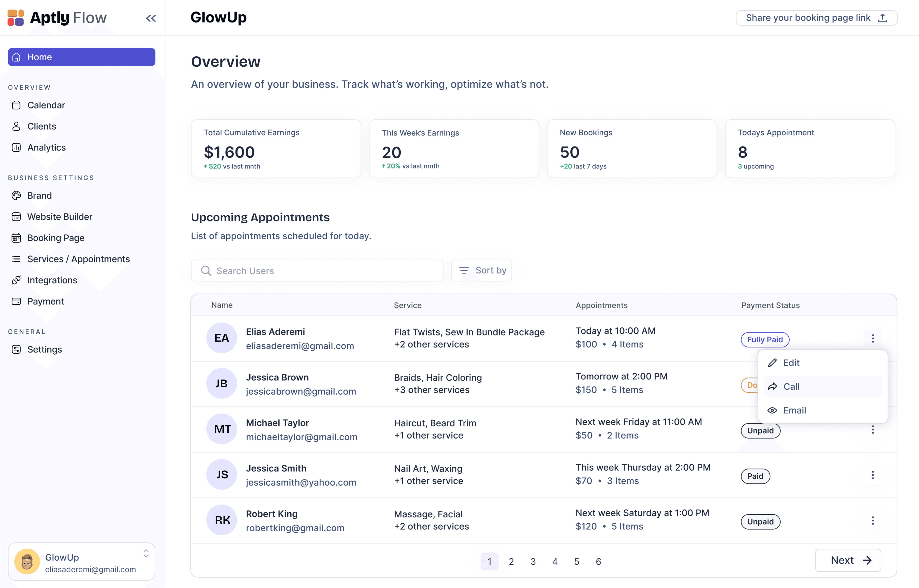
Task: Click the Search Users field
Action: pyautogui.click(x=317, y=271)
